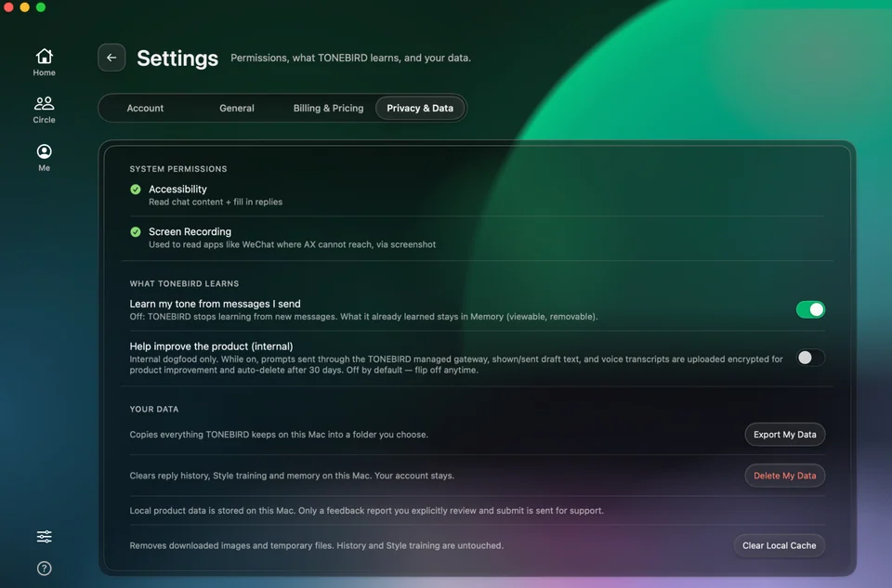Click the 'Learn my tone from messages I send' text
The image size is (892, 588).
(x=215, y=304)
